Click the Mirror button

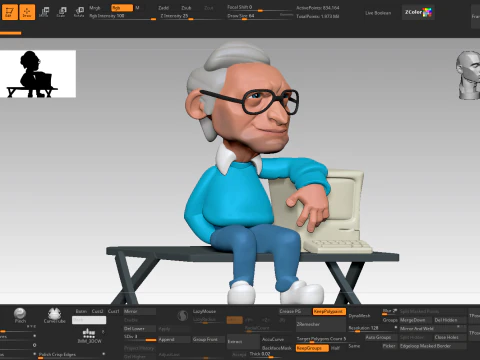[x=140, y=311]
